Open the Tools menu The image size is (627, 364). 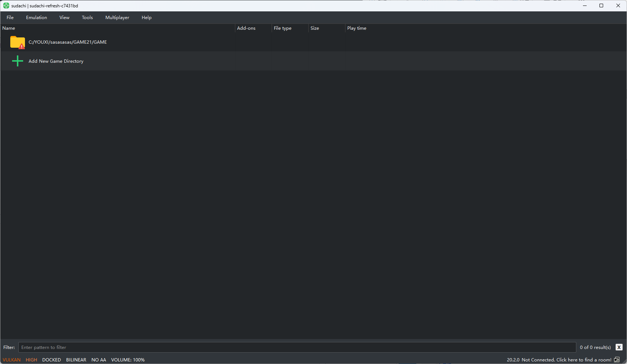pyautogui.click(x=87, y=18)
